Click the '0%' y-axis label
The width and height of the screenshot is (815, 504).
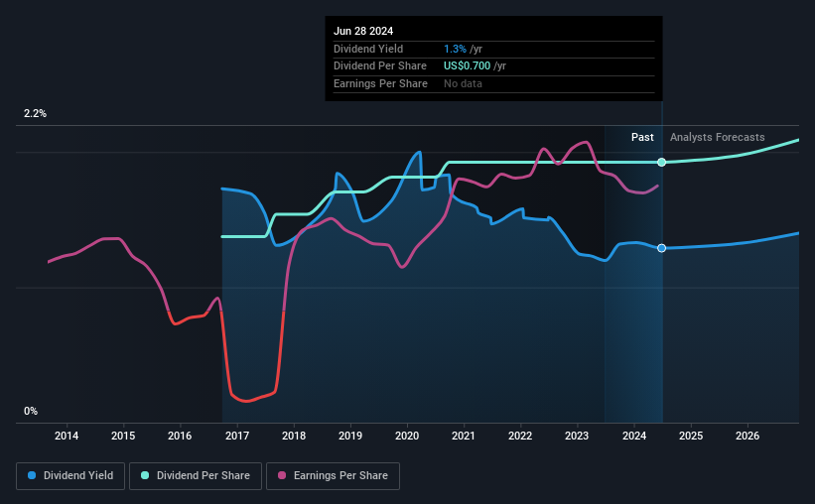31,411
